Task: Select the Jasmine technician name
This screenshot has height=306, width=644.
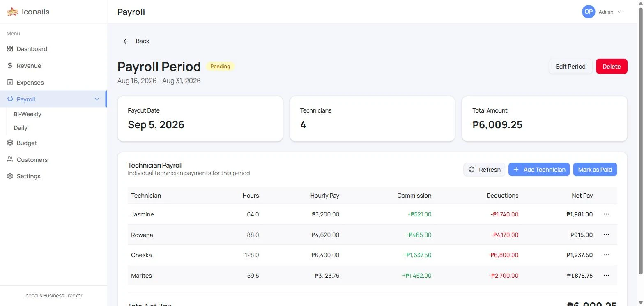Action: click(143, 214)
